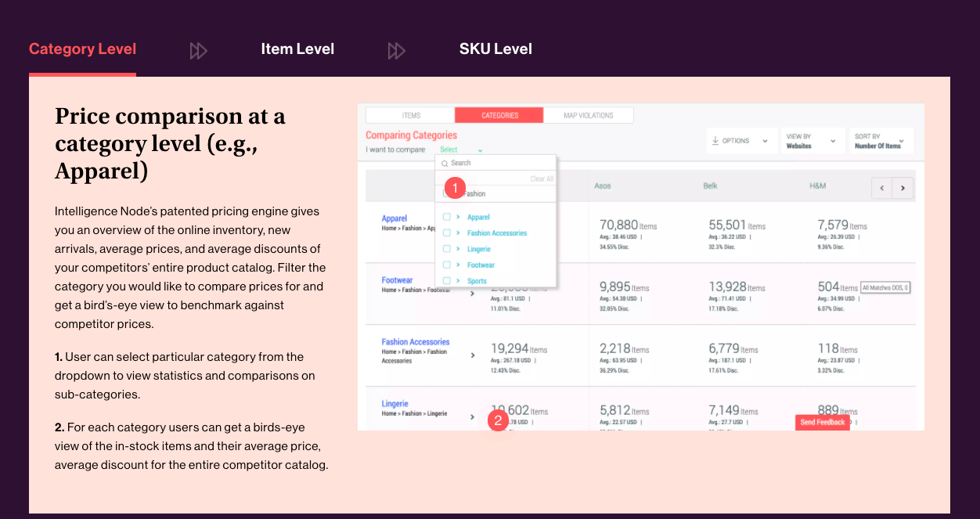Go to next competitor columns arrow
This screenshot has width=980, height=519.
(903, 189)
